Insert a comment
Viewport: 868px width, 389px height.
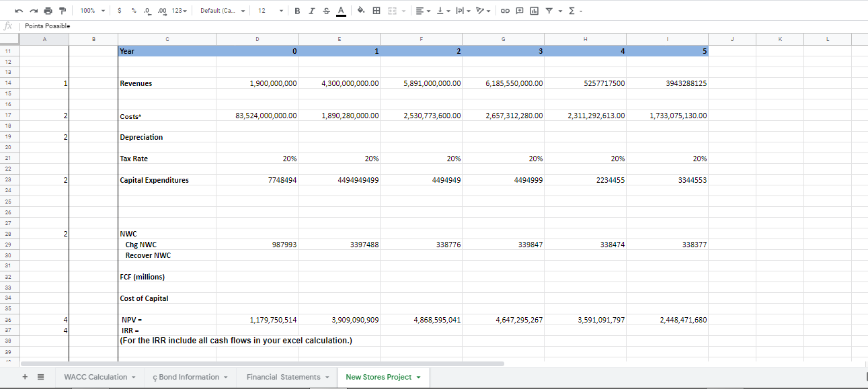[x=519, y=10]
